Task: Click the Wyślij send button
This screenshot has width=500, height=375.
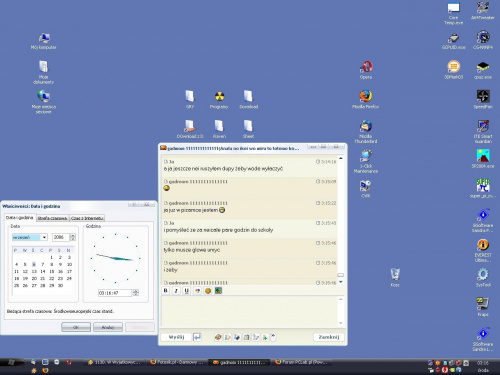Action: (x=176, y=337)
